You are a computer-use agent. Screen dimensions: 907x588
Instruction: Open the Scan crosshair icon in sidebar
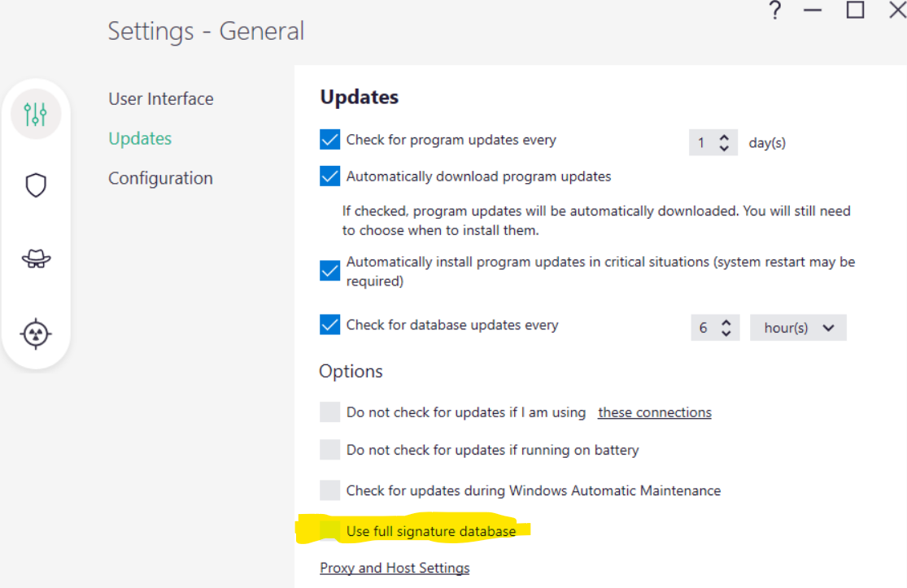(x=36, y=333)
